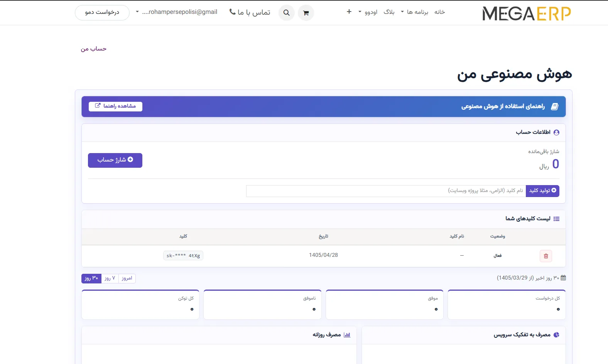This screenshot has height=364, width=608.
Task: Click the list icon beside لیست کلیدهای شما
Action: (556, 219)
